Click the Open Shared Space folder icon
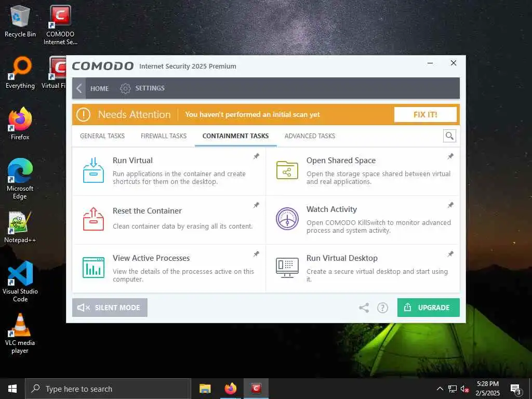 pos(287,170)
